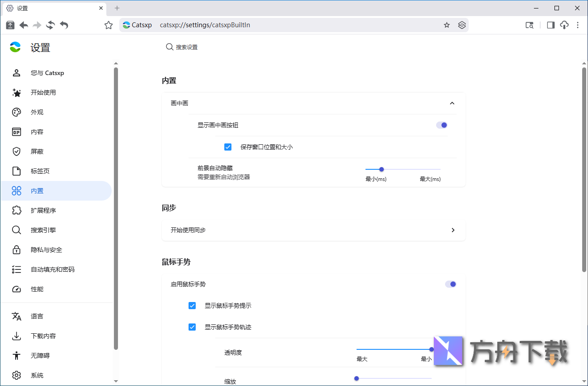This screenshot has height=386, width=588.
Task: Click the bookmark star in the address bar
Action: pyautogui.click(x=446, y=25)
